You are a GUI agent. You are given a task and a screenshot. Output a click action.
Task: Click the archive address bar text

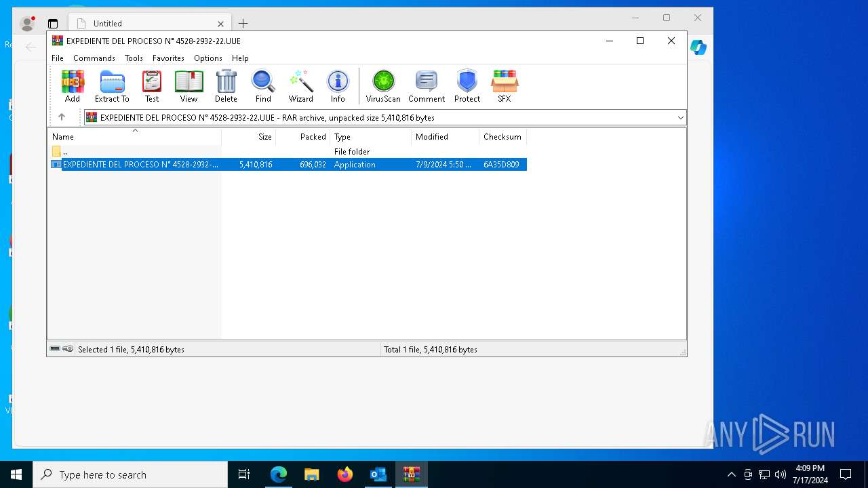pos(267,117)
